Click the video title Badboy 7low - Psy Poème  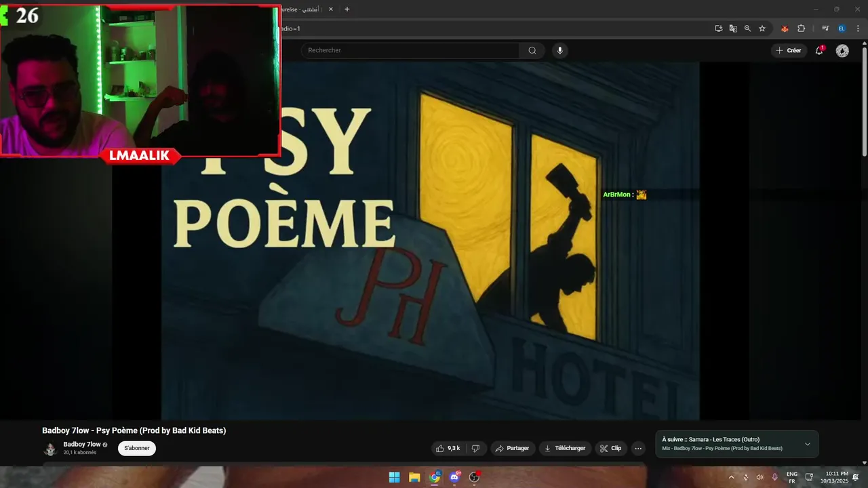134,430
